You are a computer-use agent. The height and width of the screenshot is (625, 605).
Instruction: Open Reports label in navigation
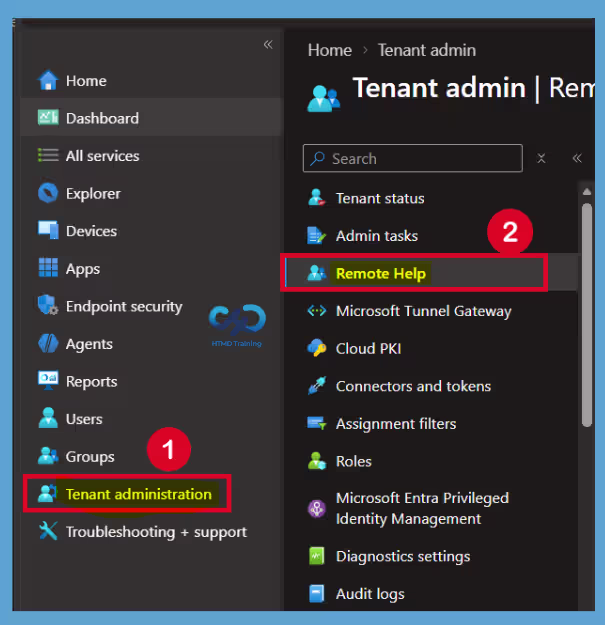[x=91, y=381]
